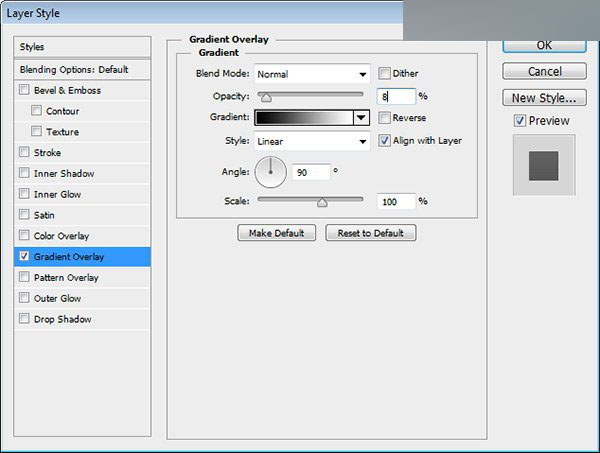Click the Angle dial control

click(x=271, y=172)
